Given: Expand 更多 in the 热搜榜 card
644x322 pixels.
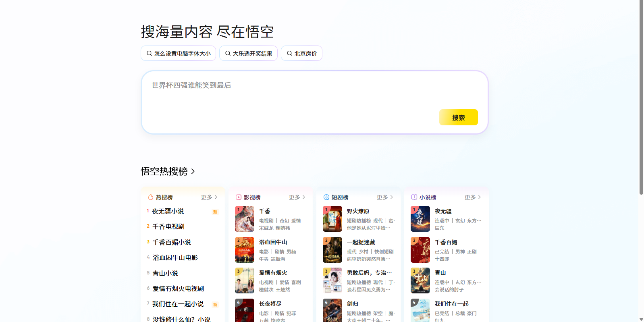Looking at the screenshot, I should (x=209, y=197).
